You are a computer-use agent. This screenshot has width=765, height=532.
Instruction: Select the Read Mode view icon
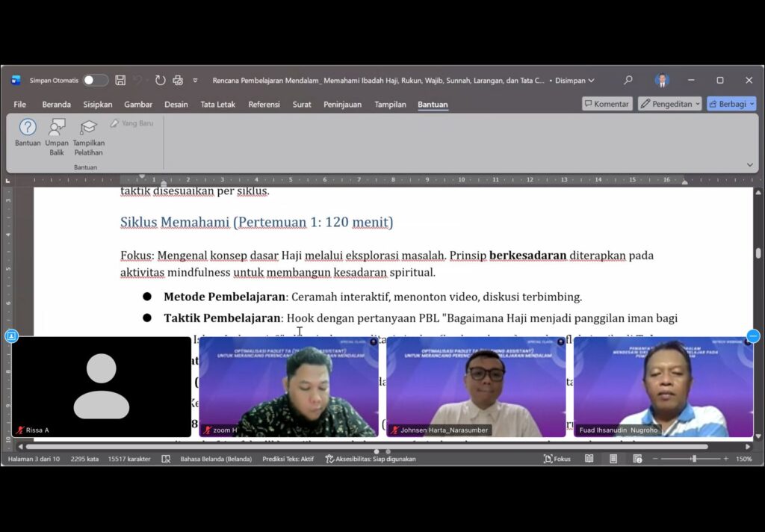pyautogui.click(x=589, y=459)
